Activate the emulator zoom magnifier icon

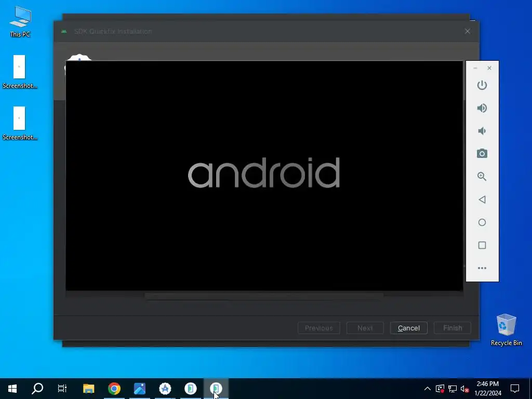click(482, 177)
